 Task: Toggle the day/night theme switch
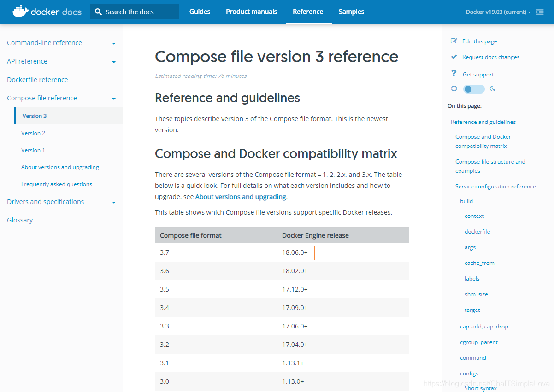click(x=474, y=89)
